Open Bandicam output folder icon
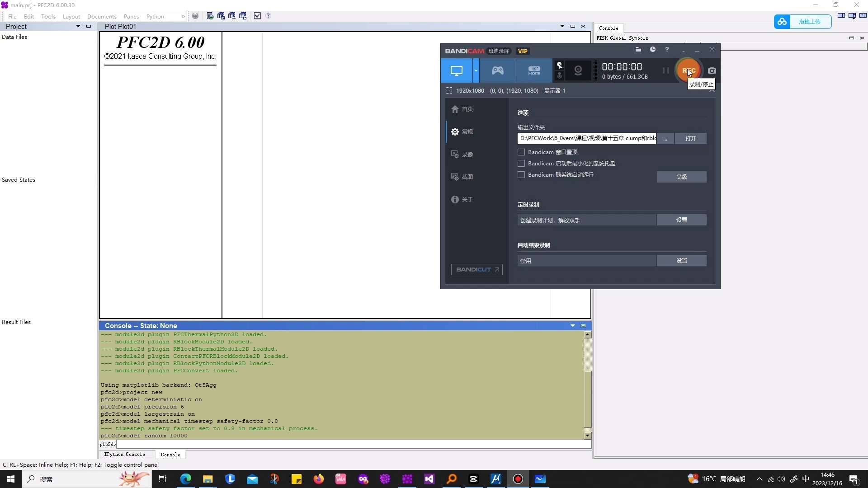The height and width of the screenshot is (488, 868). [x=638, y=50]
